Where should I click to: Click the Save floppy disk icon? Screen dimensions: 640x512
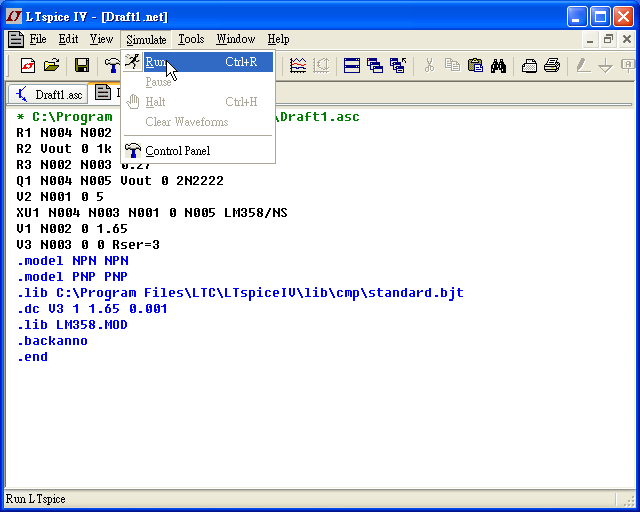click(x=82, y=65)
